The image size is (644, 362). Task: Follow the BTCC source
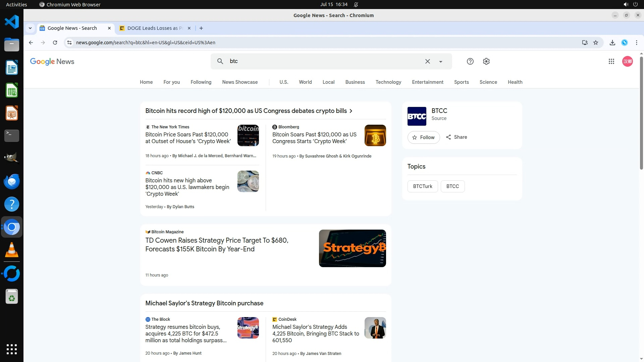[423, 137]
